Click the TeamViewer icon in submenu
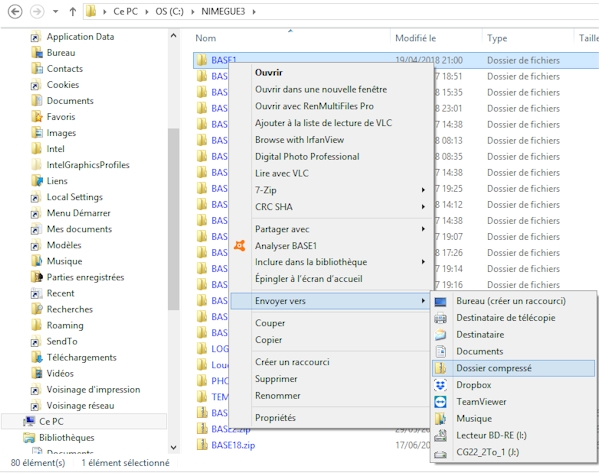The height and width of the screenshot is (474, 600). coord(441,402)
